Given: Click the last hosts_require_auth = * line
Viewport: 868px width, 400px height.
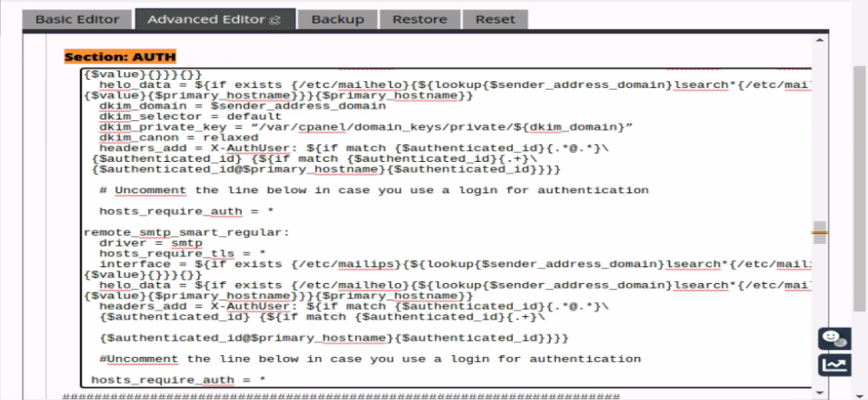Looking at the screenshot, I should 178,380.
